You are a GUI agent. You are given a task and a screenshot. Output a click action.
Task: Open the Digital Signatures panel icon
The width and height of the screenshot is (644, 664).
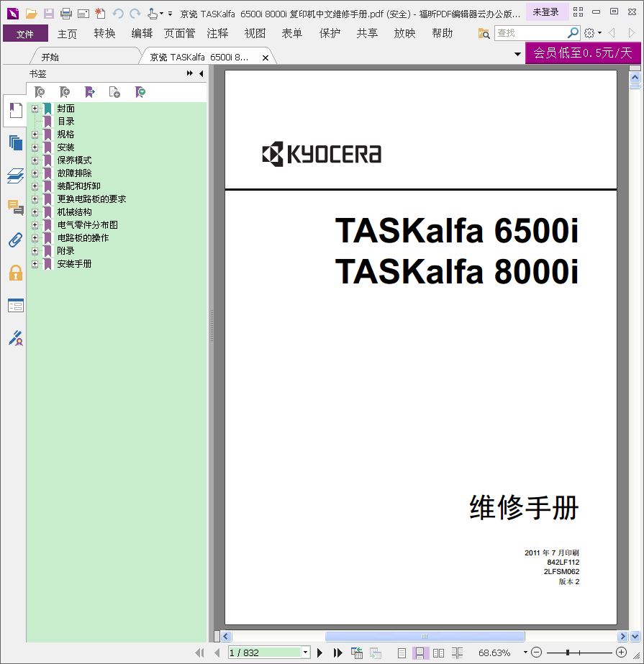click(16, 338)
